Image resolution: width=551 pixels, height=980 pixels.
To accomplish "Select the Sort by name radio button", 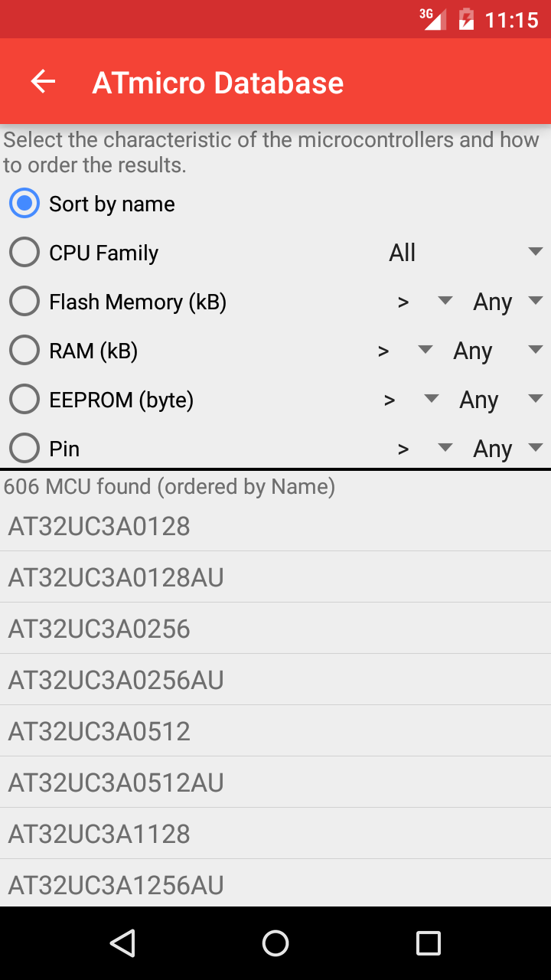I will 24,204.
